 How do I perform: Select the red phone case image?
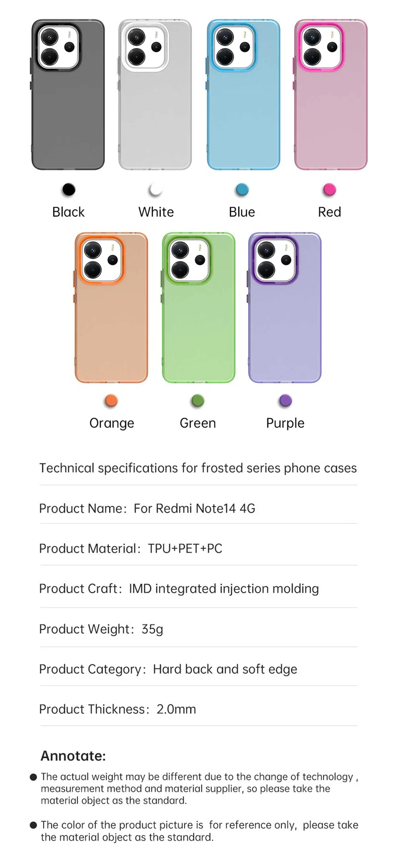(x=331, y=95)
